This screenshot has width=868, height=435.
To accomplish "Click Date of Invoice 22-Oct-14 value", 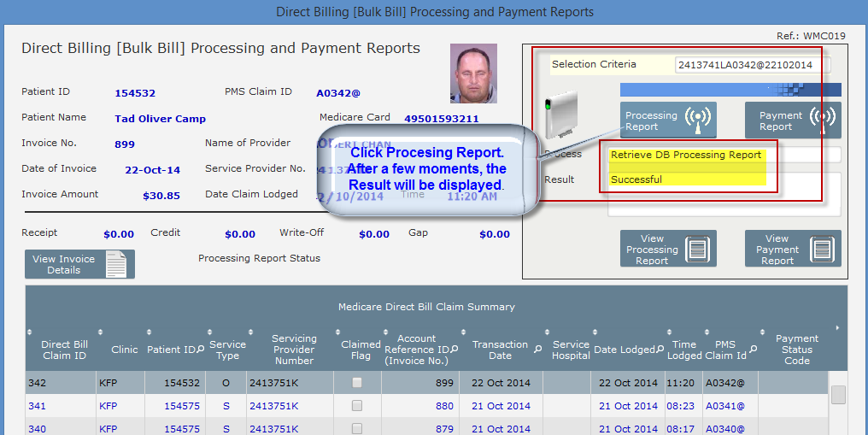I will pos(152,170).
